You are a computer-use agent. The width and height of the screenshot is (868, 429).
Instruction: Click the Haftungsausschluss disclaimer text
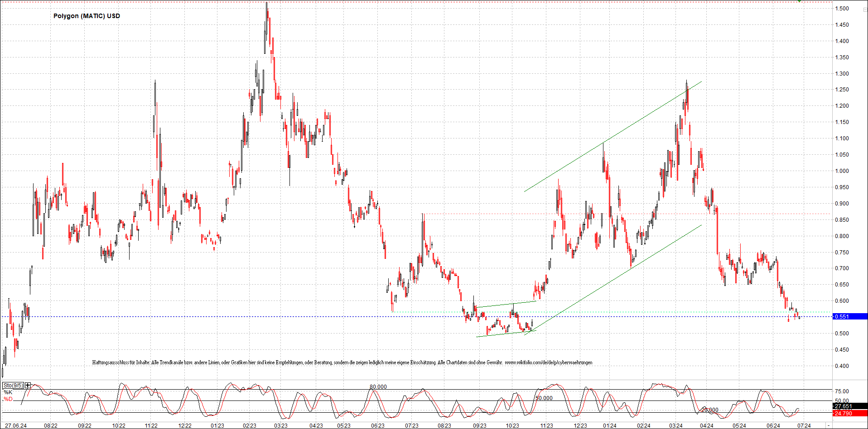pos(342,362)
